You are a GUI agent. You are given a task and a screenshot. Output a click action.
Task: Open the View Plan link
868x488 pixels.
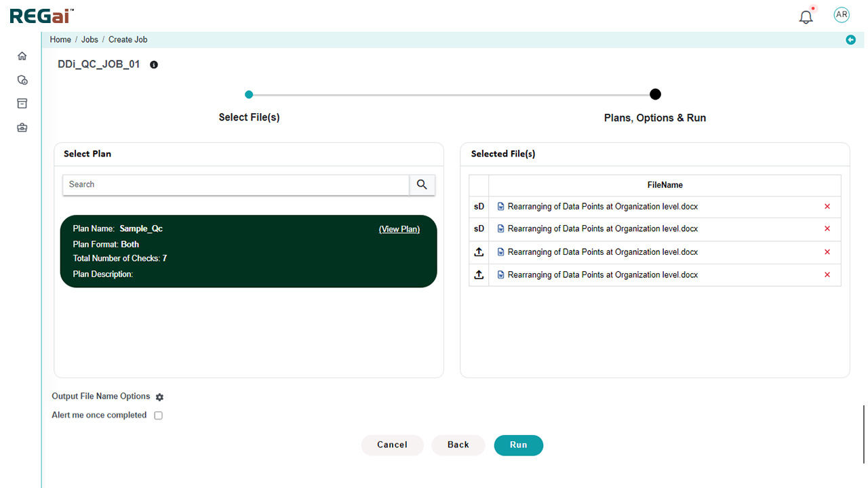(x=399, y=229)
